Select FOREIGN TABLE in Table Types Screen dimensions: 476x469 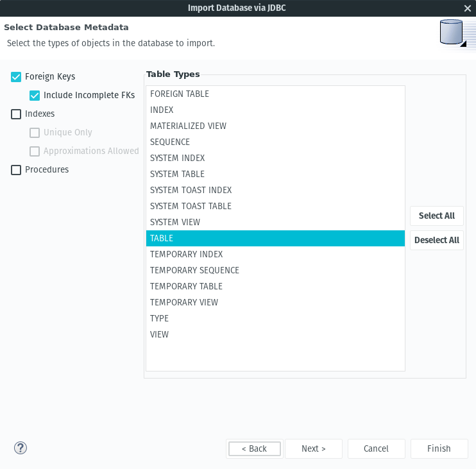tap(275, 94)
